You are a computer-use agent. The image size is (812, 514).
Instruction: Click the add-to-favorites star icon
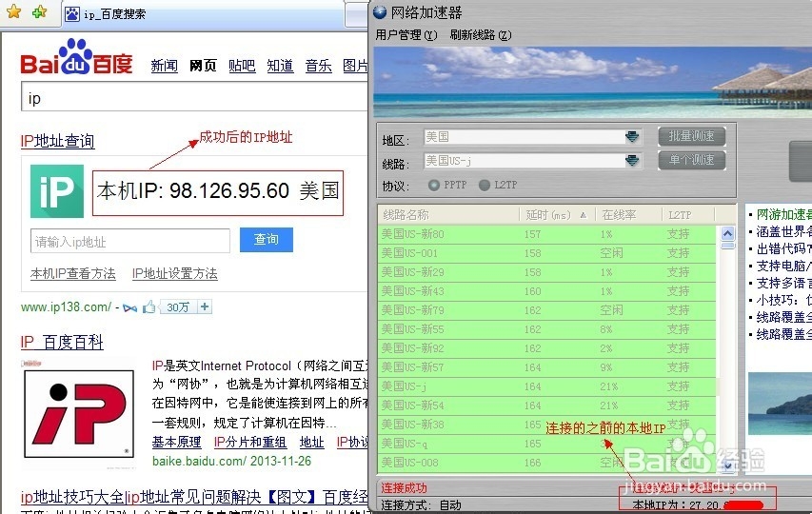coord(40,12)
